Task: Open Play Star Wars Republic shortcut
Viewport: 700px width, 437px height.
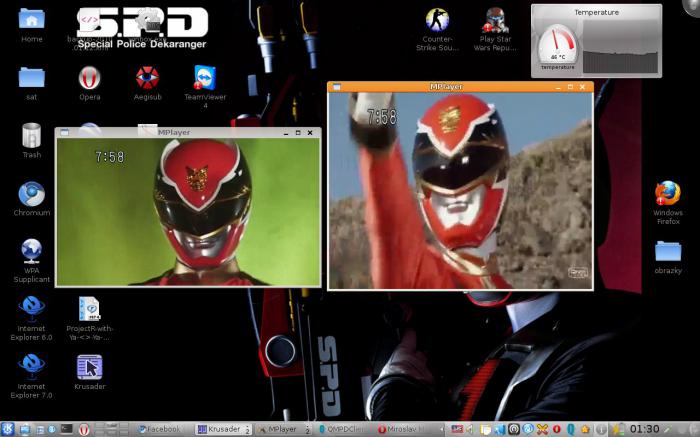Action: click(495, 29)
